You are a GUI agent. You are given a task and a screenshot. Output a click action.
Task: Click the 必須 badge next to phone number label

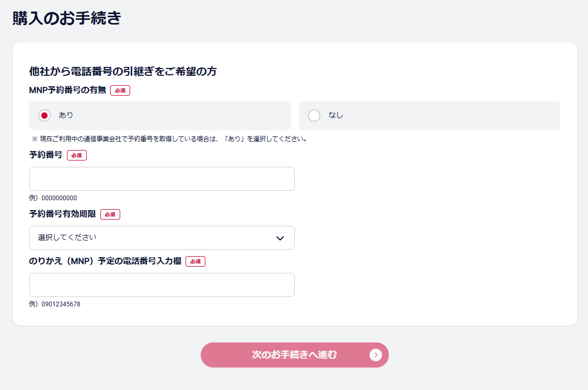[195, 261]
